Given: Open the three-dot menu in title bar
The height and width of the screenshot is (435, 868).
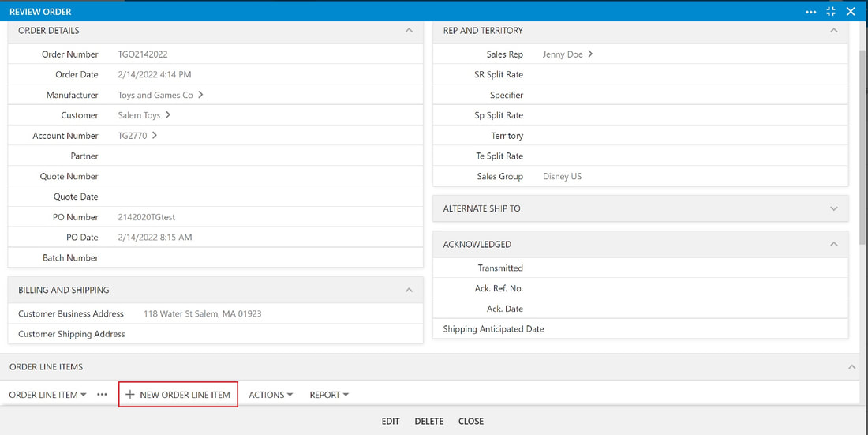Looking at the screenshot, I should coord(810,12).
